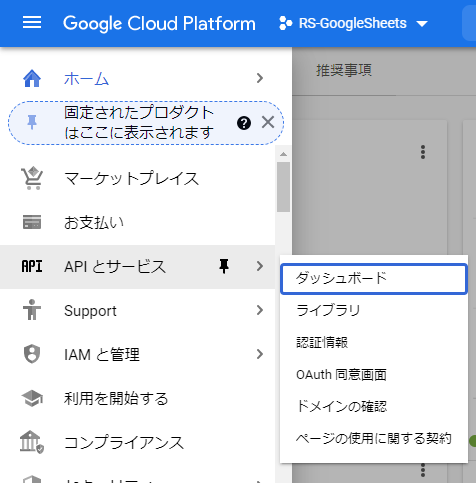This screenshot has height=483, width=476.
Task: Click the Support person icon
Action: click(32, 310)
